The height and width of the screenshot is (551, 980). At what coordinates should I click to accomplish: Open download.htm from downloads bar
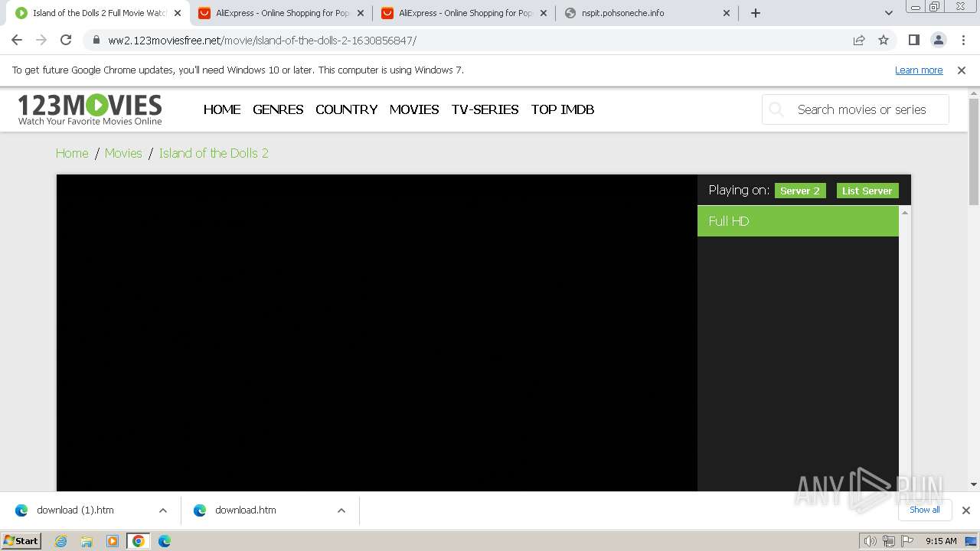coord(245,510)
